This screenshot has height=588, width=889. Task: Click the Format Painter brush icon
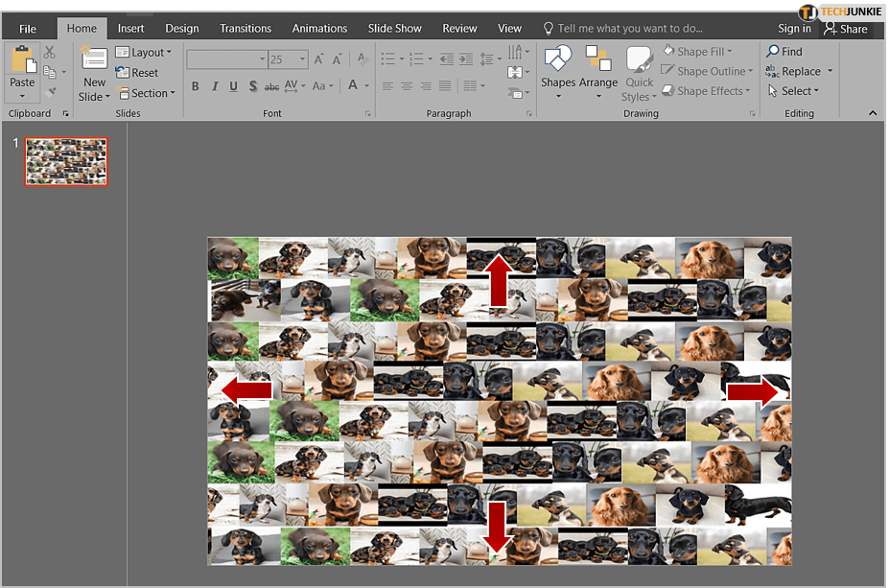point(50,92)
